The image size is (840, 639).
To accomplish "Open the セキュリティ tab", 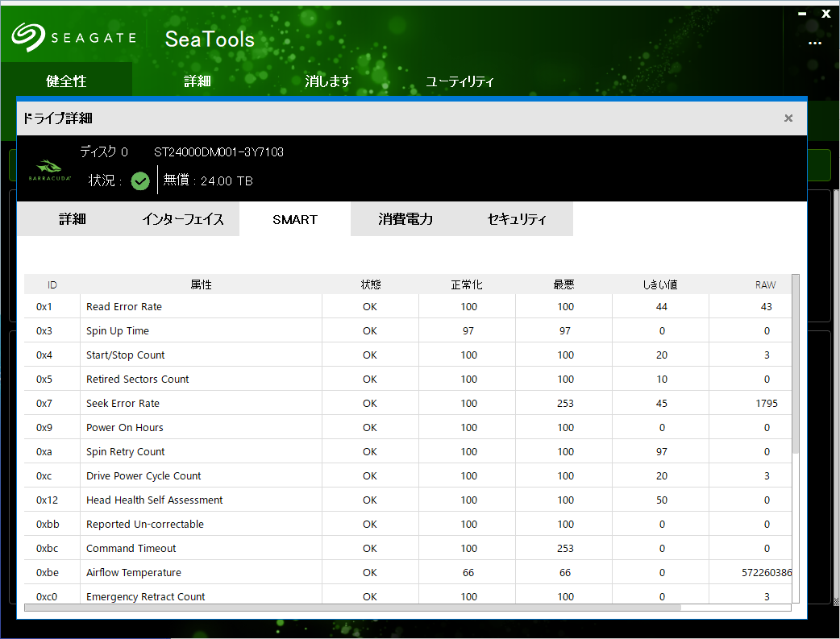I will [x=517, y=219].
